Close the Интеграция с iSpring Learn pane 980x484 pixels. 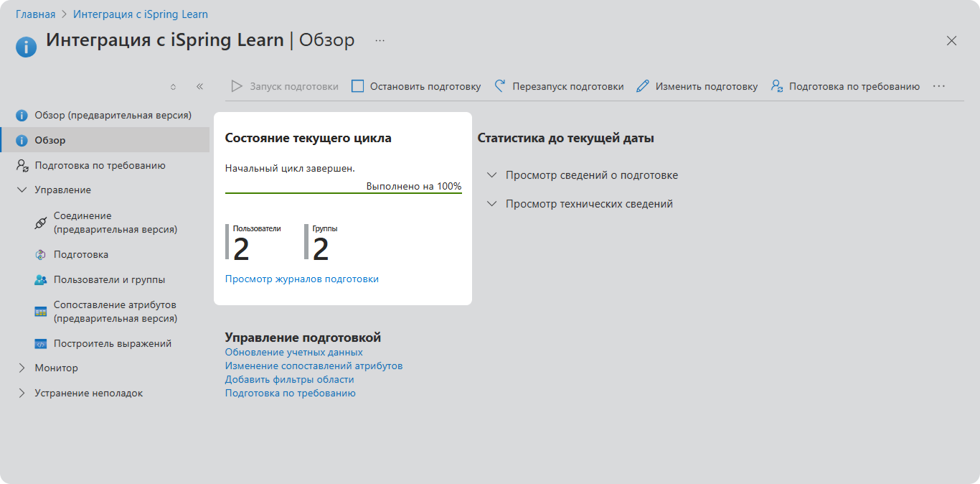click(x=952, y=41)
